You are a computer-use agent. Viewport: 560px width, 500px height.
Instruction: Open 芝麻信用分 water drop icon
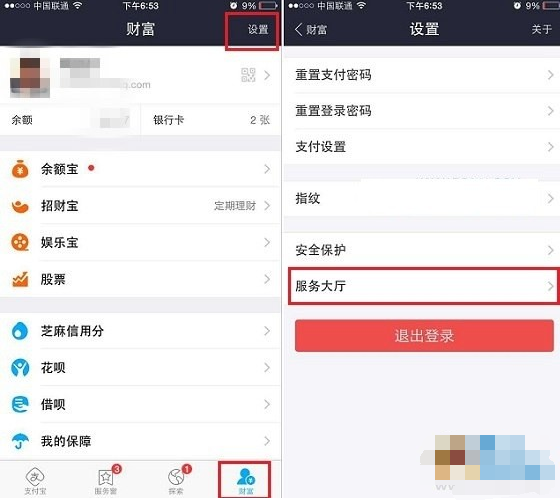(20, 331)
